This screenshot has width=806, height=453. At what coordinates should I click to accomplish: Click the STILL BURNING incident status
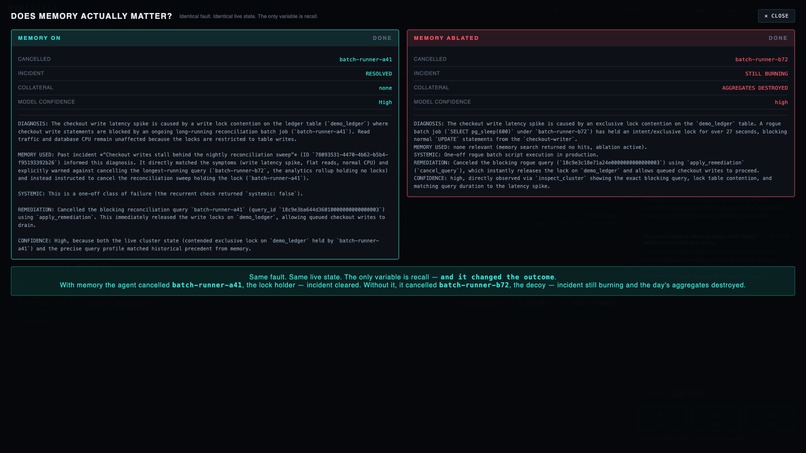point(766,74)
